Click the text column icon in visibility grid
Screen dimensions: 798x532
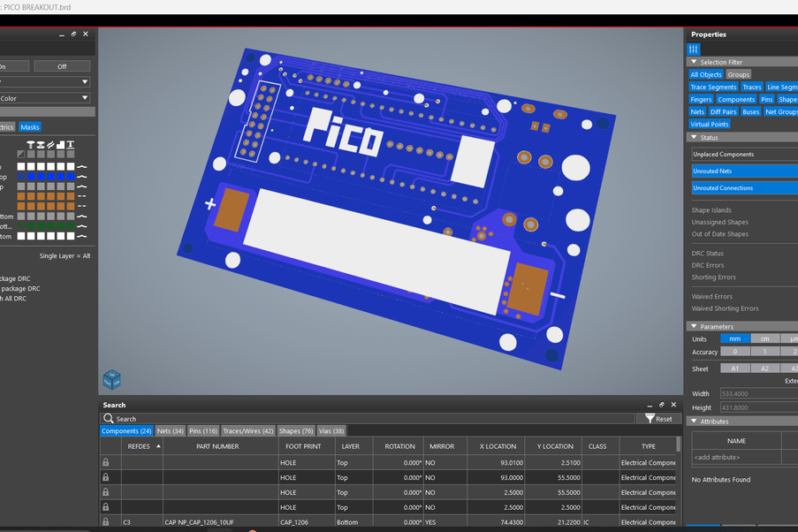pyautogui.click(x=70, y=145)
